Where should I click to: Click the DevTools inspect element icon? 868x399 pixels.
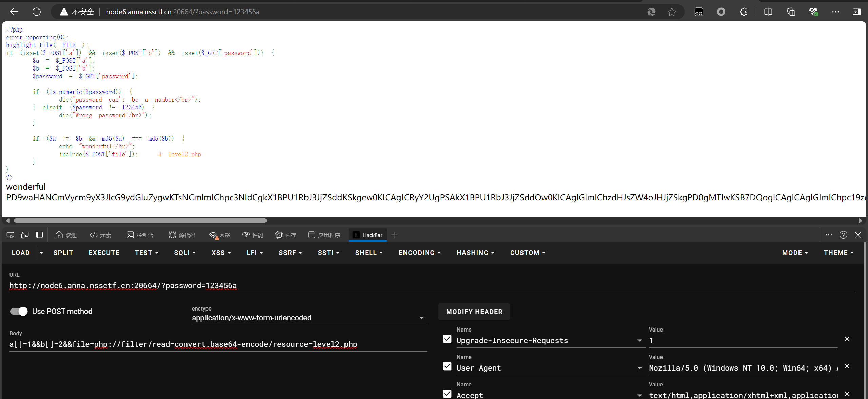pyautogui.click(x=10, y=235)
